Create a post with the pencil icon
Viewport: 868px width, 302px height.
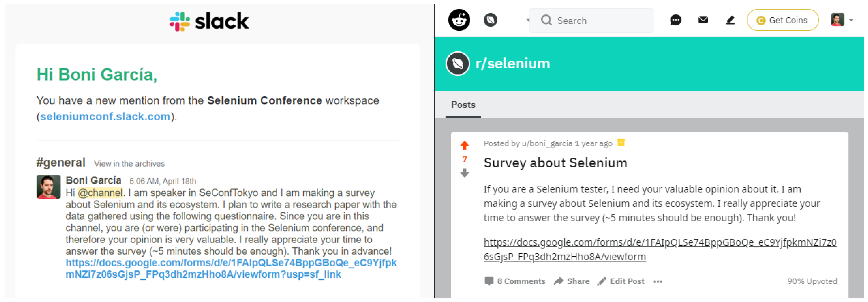tap(730, 20)
